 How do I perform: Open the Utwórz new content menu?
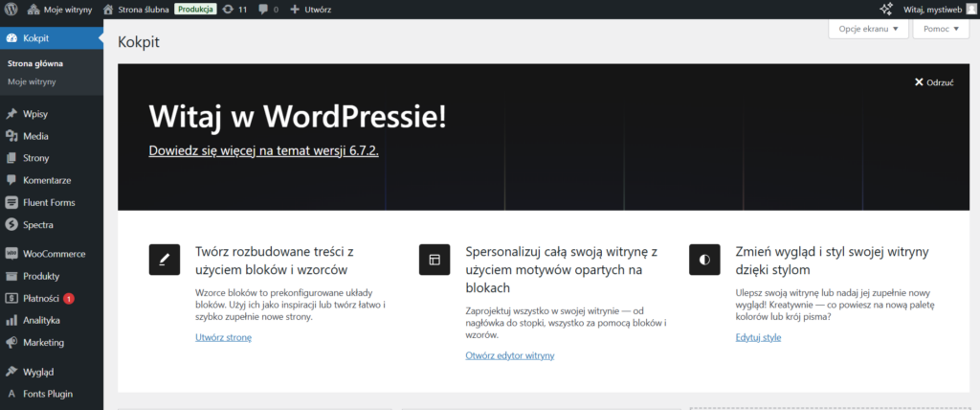point(311,9)
